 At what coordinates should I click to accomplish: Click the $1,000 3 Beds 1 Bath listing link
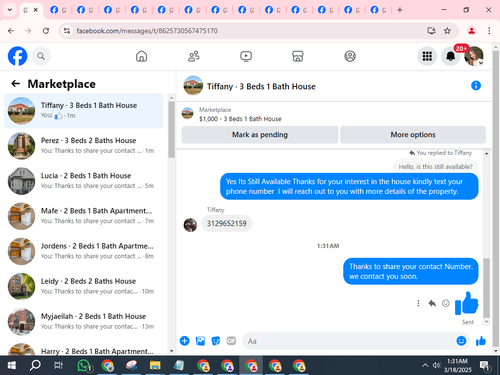tap(240, 119)
